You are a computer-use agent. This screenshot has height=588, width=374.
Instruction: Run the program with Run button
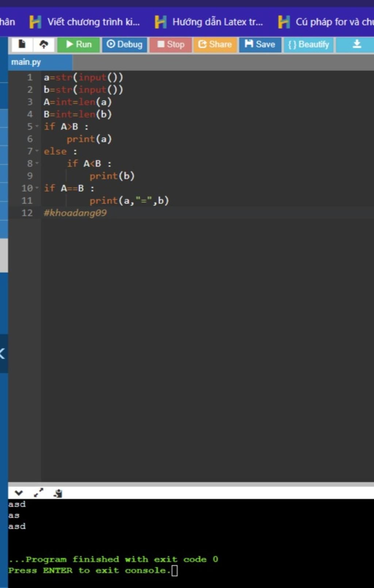(78, 45)
